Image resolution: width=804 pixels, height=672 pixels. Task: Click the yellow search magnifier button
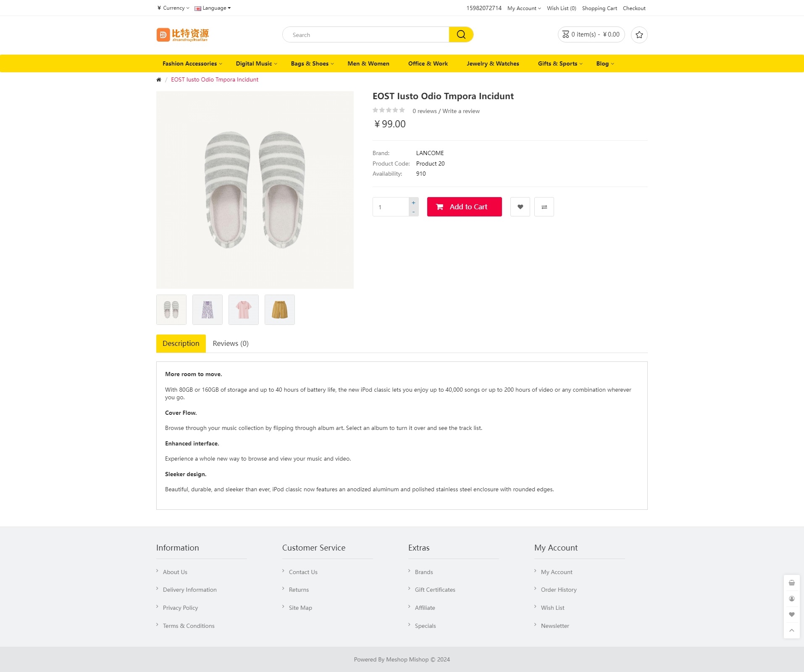point(461,34)
